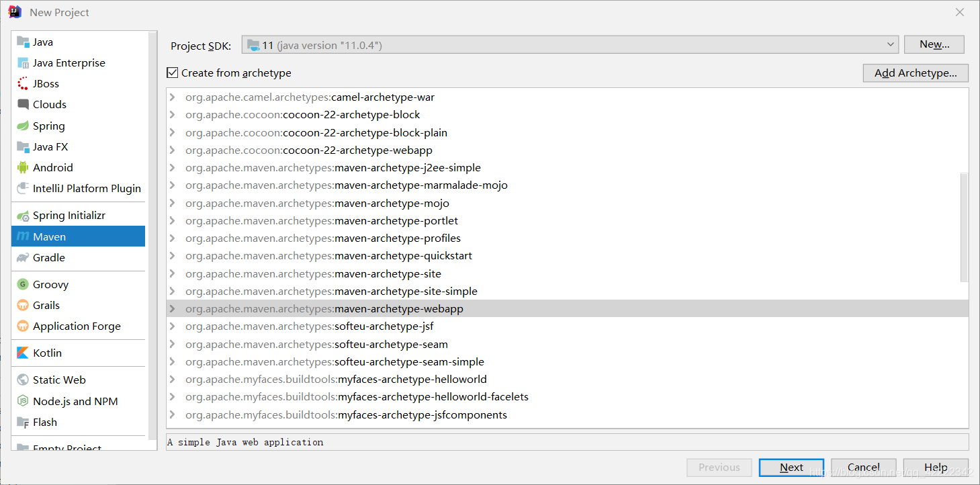Click the Spring leaf icon
The height and width of the screenshot is (485, 980).
coord(23,126)
